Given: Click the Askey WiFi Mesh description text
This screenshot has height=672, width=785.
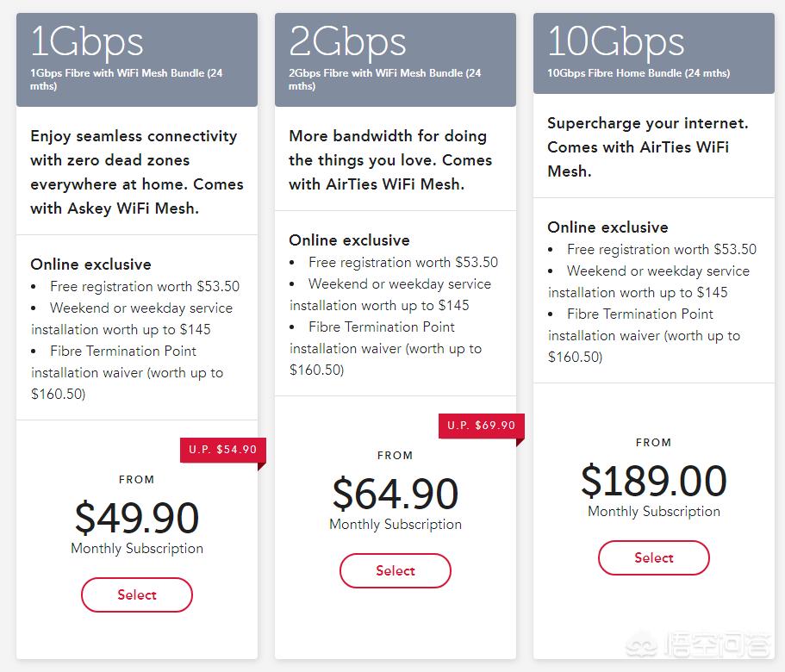Looking at the screenshot, I should point(137,172).
